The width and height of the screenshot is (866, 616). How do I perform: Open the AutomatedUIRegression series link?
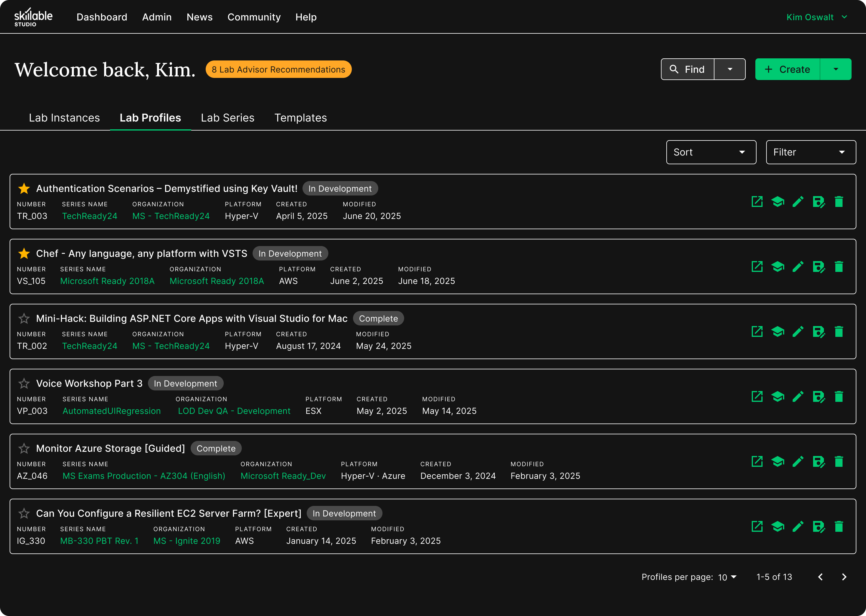point(112,411)
